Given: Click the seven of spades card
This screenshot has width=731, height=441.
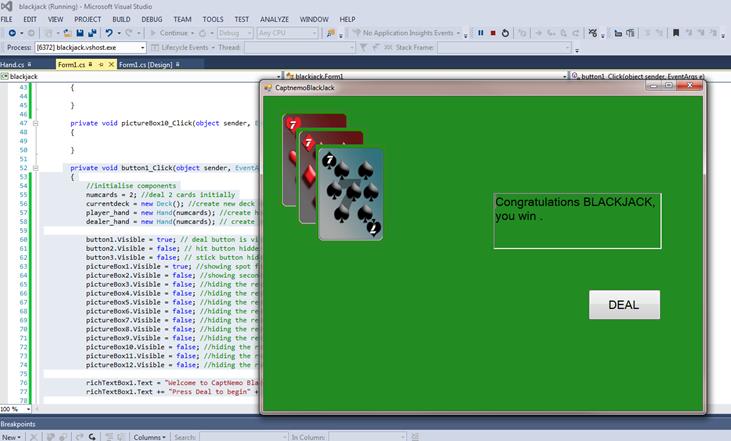Looking at the screenshot, I should (350, 195).
